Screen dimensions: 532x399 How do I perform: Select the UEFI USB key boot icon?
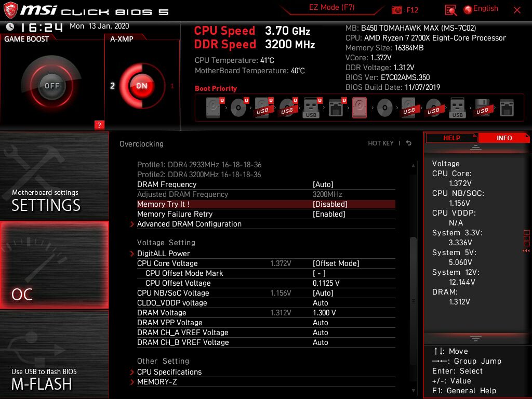(x=312, y=108)
